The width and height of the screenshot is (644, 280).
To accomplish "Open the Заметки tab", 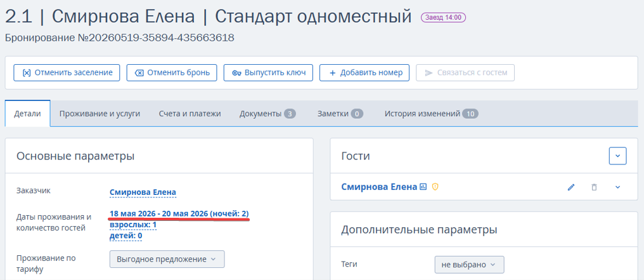I will pyautogui.click(x=340, y=114).
